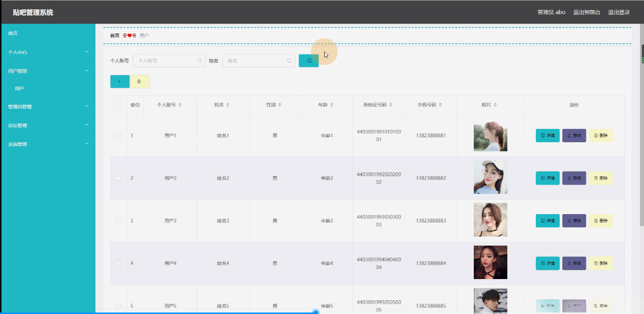Image resolution: width=644 pixels, height=314 pixels.
Task: Click 退出登录 in the top bar
Action: (x=618, y=12)
